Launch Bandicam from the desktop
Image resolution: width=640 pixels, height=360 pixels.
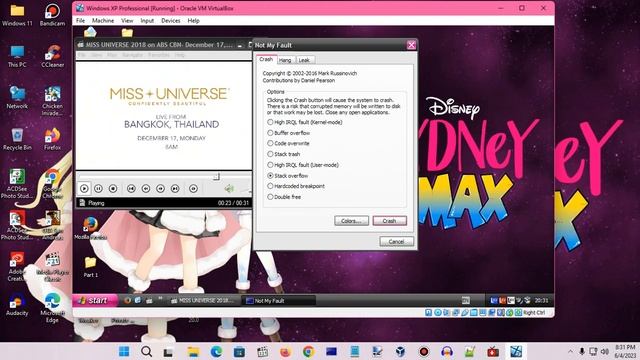pyautogui.click(x=52, y=14)
